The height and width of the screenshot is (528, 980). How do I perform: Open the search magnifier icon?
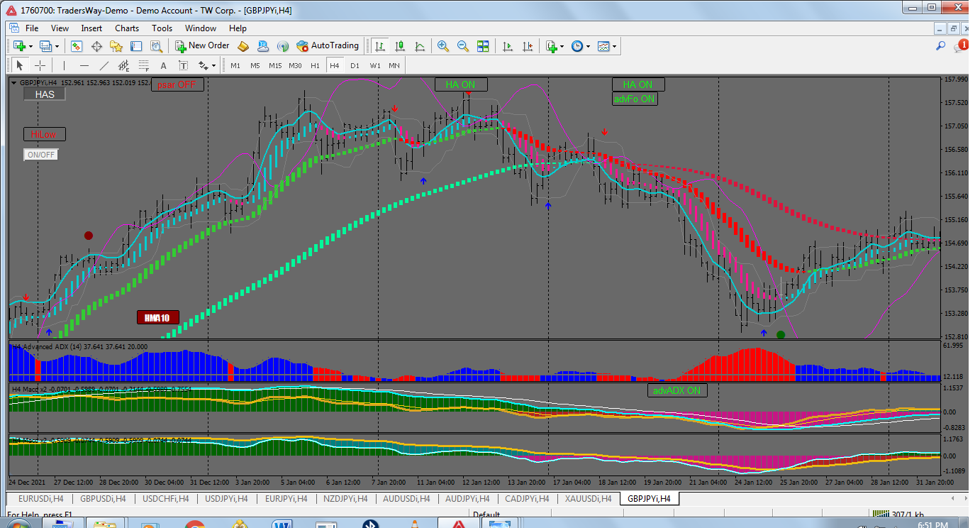(x=941, y=46)
